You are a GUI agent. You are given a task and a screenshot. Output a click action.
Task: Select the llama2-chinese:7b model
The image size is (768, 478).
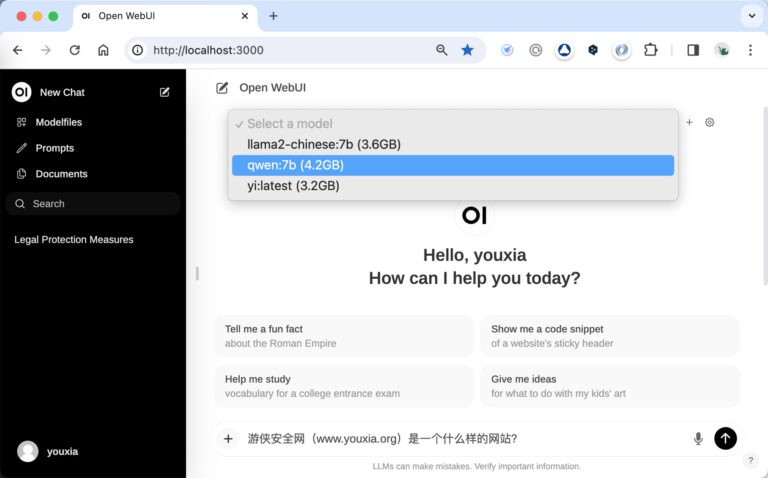click(453, 144)
